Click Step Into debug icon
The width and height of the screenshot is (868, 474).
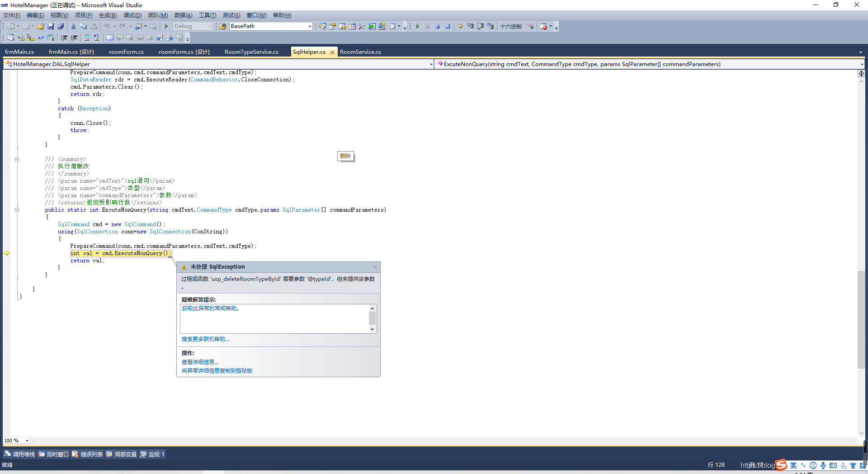471,27
